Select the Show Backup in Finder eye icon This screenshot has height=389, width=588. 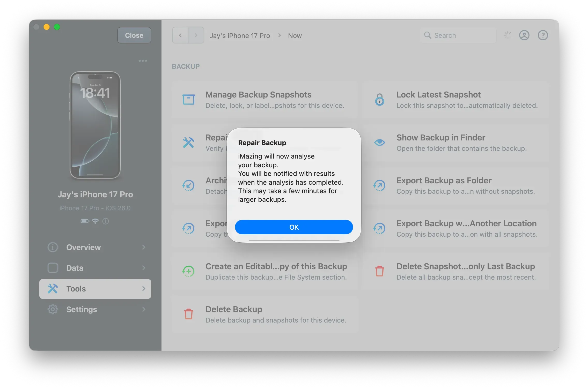click(x=380, y=142)
